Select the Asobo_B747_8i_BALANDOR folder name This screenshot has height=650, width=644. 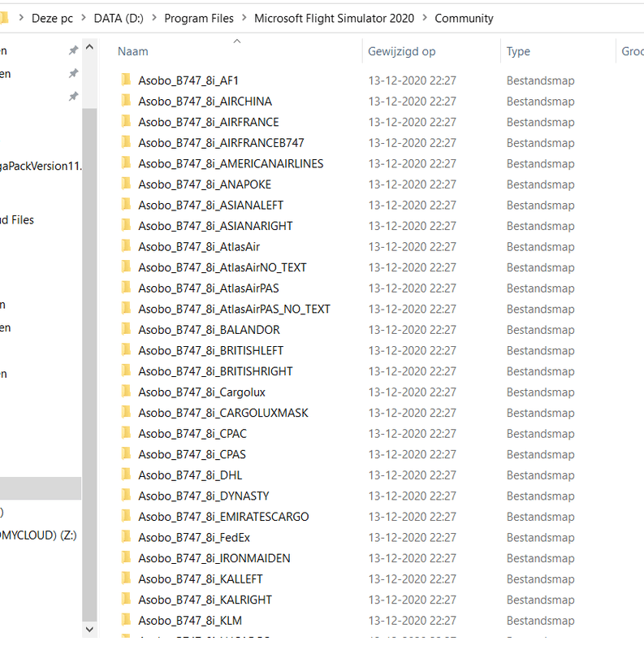209,330
